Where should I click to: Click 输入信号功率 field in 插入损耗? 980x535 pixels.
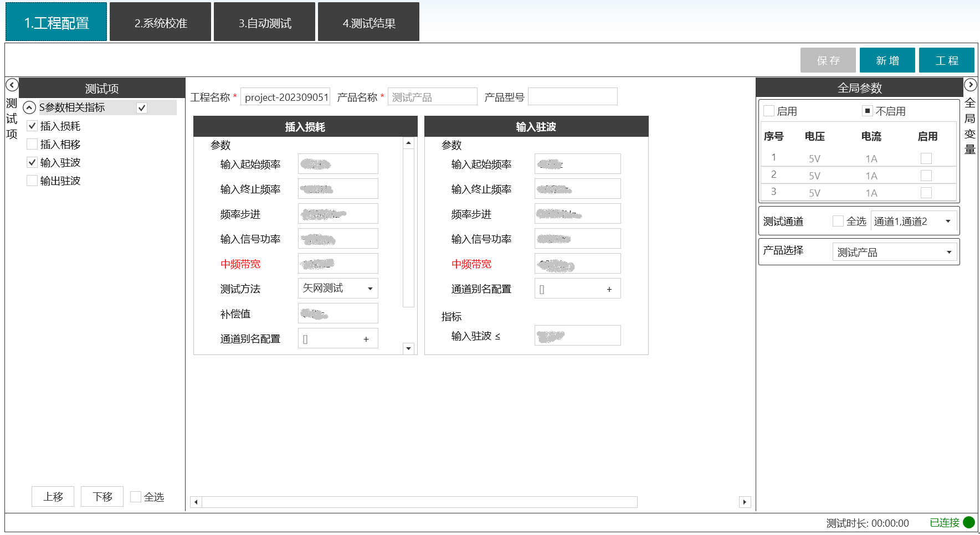(338, 239)
